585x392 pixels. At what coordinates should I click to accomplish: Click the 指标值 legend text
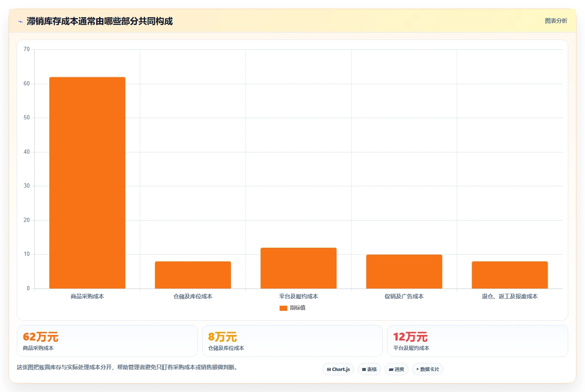tap(297, 308)
